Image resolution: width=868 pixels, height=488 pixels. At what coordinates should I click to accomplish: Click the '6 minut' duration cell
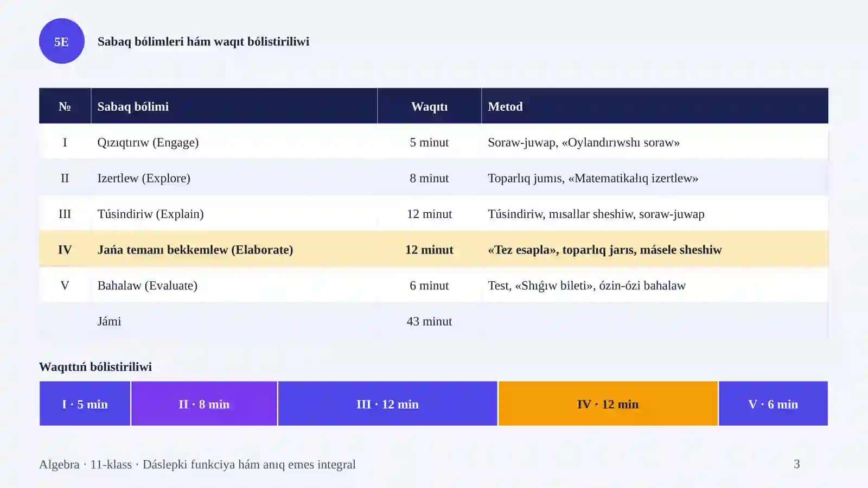429,286
